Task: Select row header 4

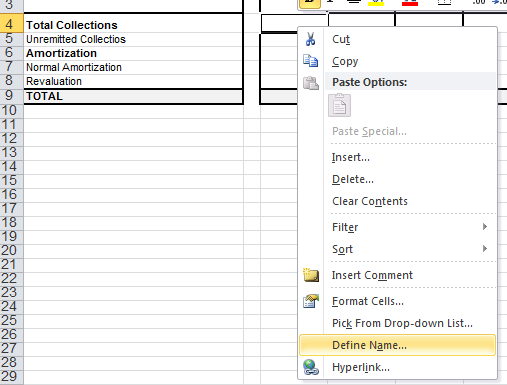Action: 12,24
